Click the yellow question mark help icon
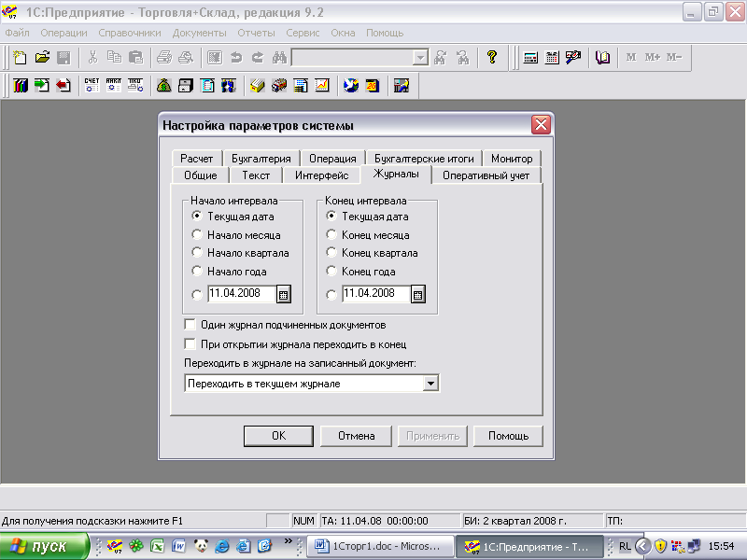 click(492, 58)
